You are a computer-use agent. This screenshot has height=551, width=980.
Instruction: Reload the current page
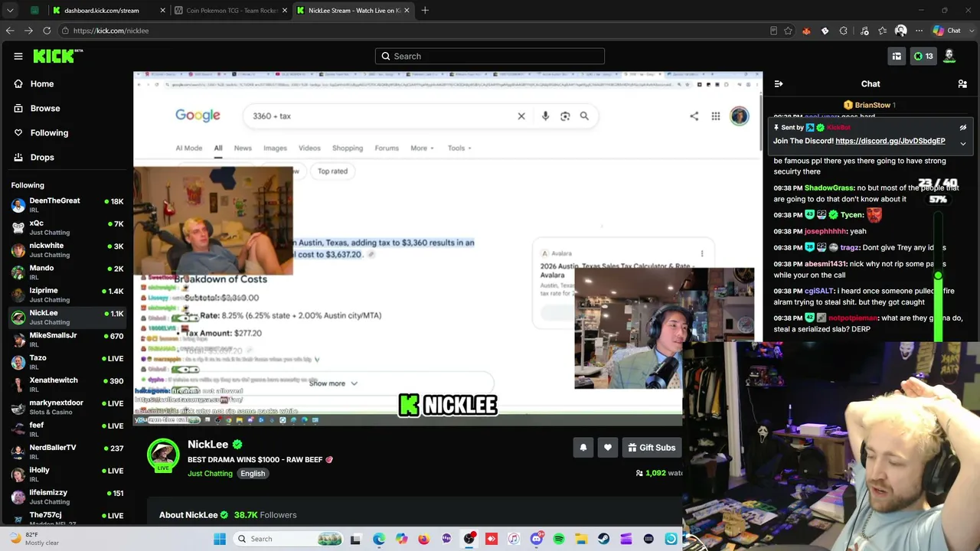tap(47, 31)
